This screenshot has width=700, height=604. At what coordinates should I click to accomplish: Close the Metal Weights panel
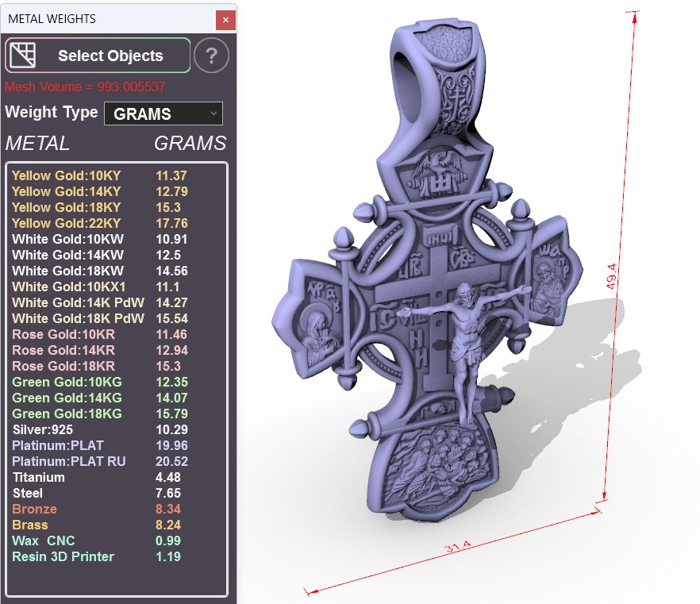tap(226, 20)
